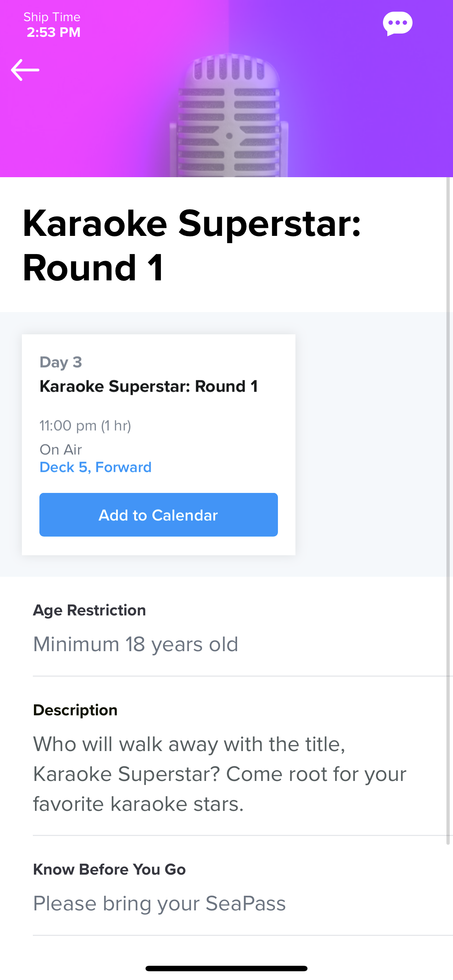
Task: Click the vertical scrollbar on the right
Action: [x=448, y=510]
